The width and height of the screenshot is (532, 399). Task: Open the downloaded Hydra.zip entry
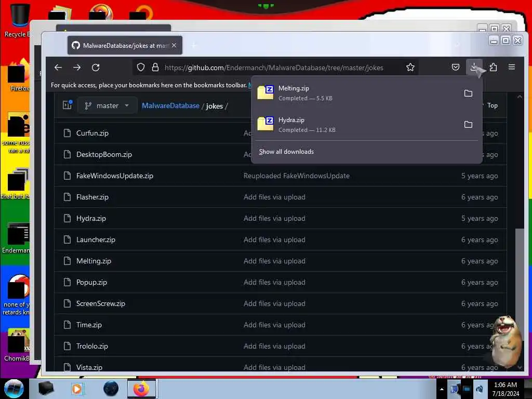coord(356,125)
